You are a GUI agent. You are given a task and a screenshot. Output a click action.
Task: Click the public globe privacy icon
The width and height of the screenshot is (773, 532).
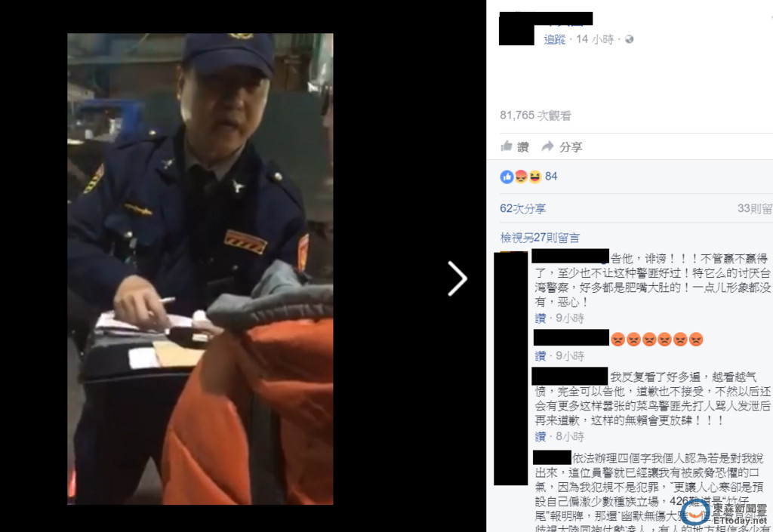(629, 39)
